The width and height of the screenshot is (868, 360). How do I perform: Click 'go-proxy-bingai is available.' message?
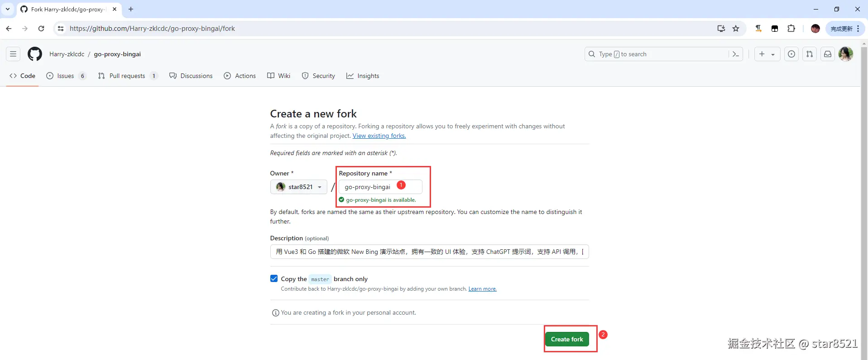coord(381,200)
